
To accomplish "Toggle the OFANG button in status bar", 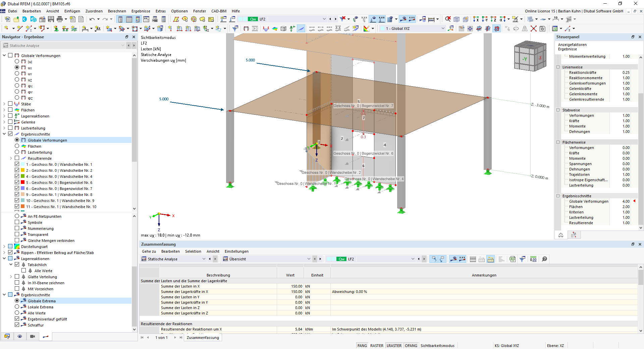I will tap(411, 346).
